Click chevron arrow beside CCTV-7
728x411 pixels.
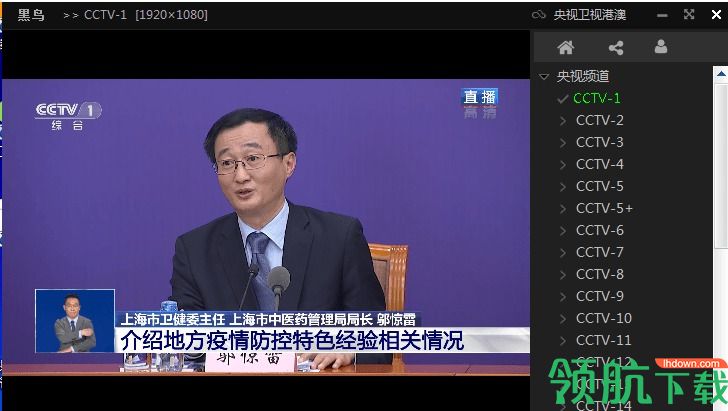(563, 253)
